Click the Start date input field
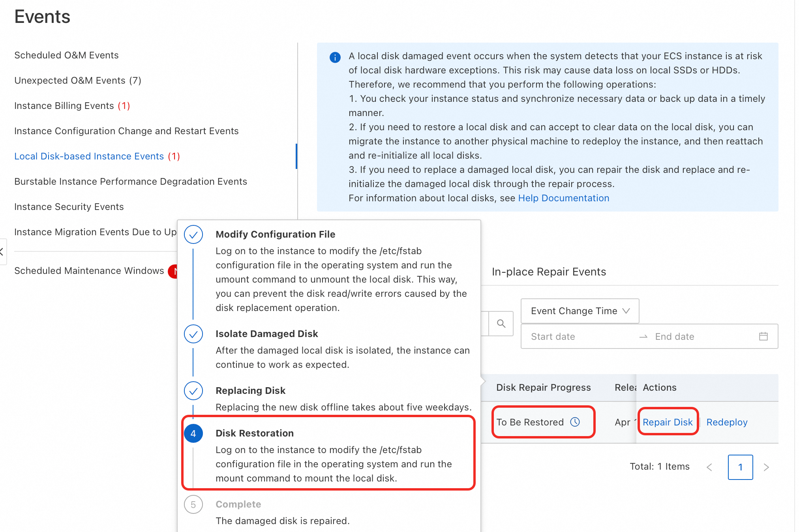Screen dimensions: 799x532 click(x=553, y=337)
